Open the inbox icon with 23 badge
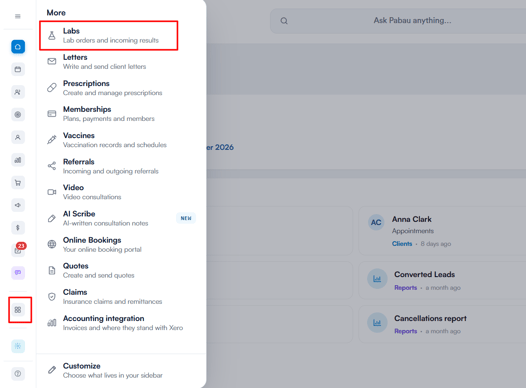Viewport: 526px width, 388px height. [18, 250]
